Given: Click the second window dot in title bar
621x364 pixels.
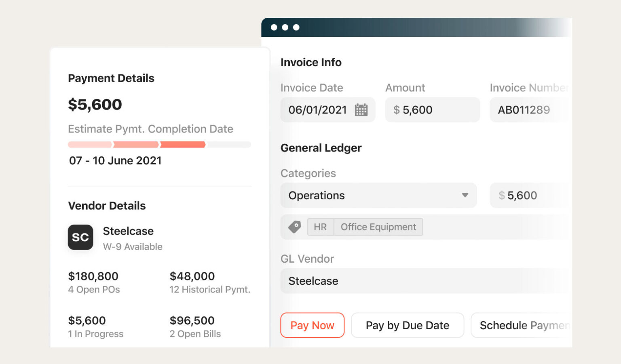Looking at the screenshot, I should point(286,27).
